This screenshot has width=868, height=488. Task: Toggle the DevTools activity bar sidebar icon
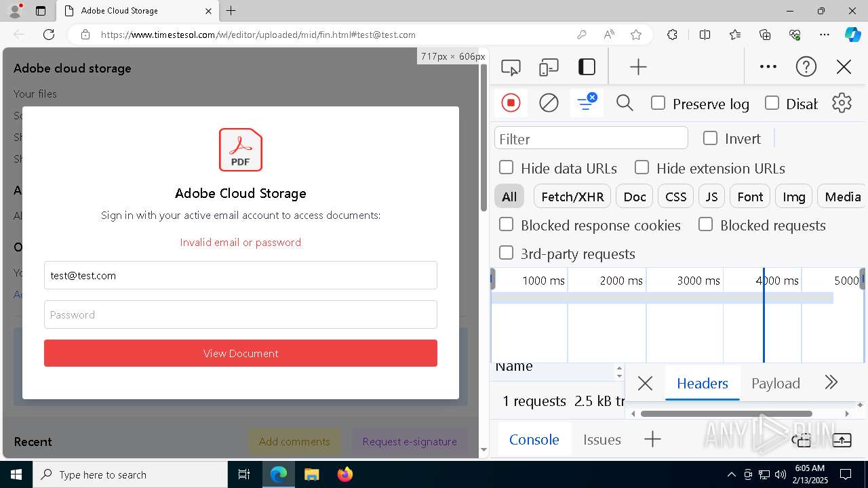[x=587, y=66]
